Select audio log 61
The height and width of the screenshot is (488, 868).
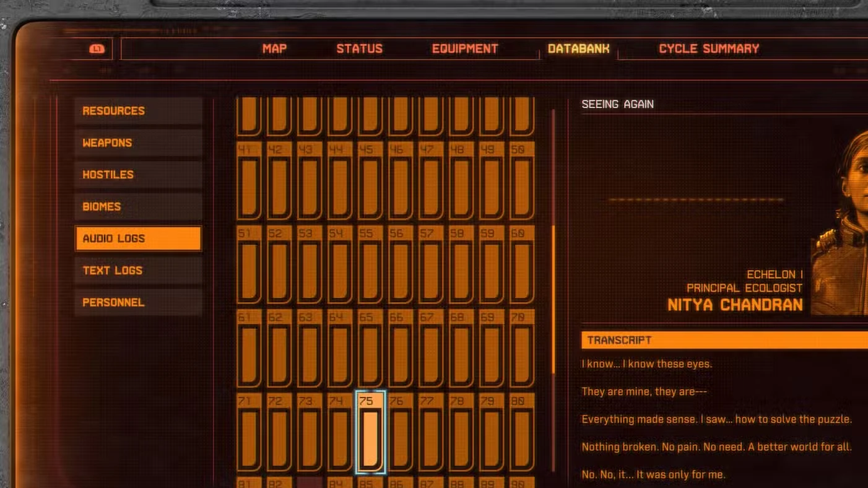[249, 349]
